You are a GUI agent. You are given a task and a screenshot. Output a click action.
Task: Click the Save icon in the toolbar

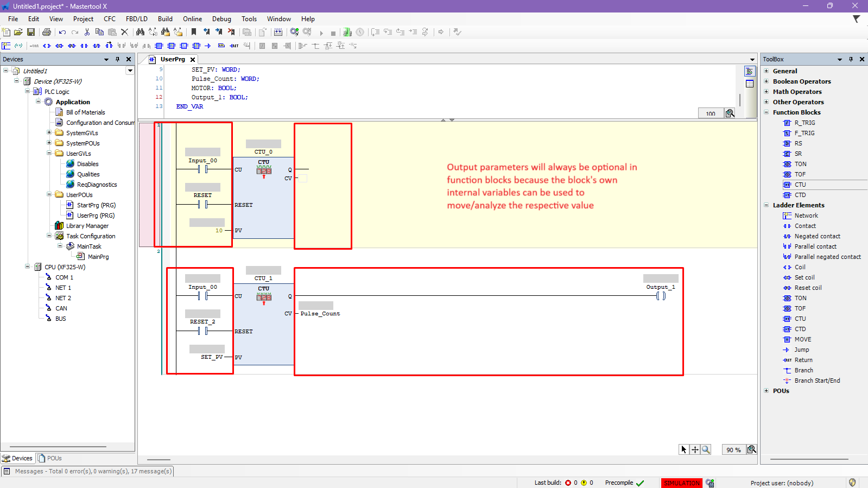pyautogui.click(x=31, y=33)
